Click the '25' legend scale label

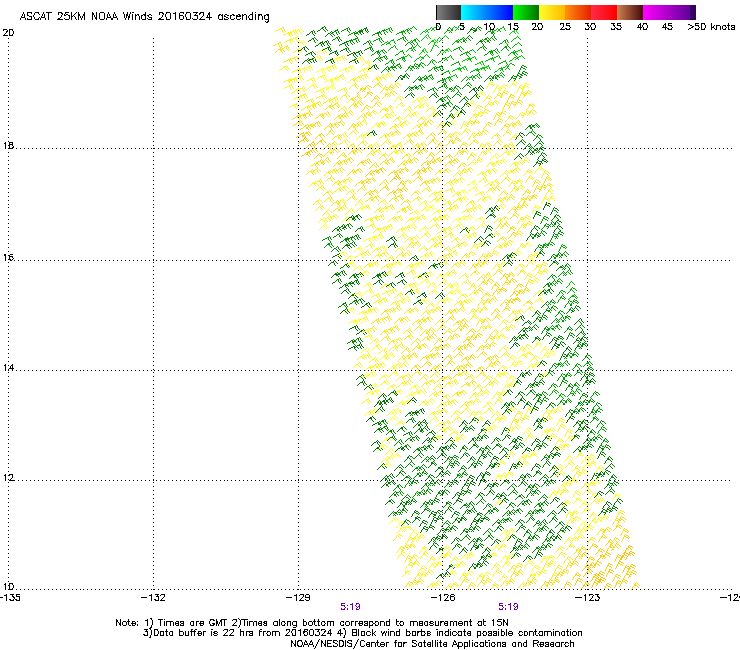tap(565, 27)
